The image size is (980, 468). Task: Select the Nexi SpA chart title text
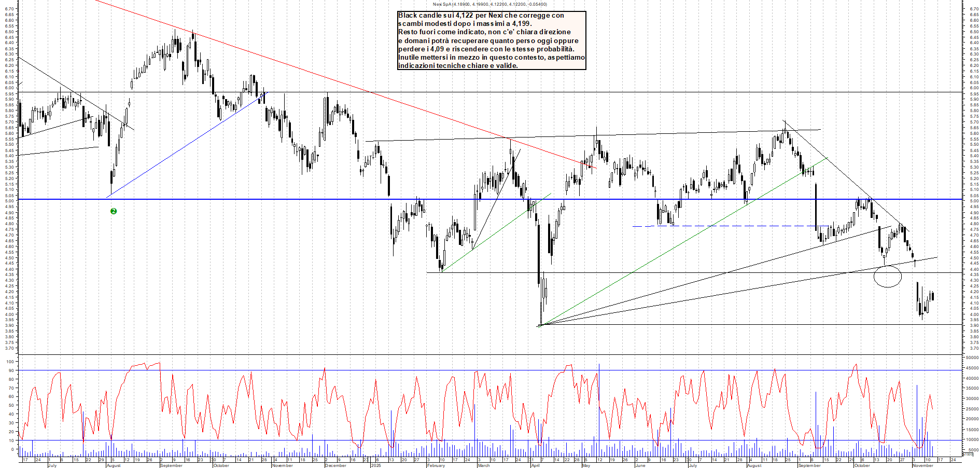[489, 4]
